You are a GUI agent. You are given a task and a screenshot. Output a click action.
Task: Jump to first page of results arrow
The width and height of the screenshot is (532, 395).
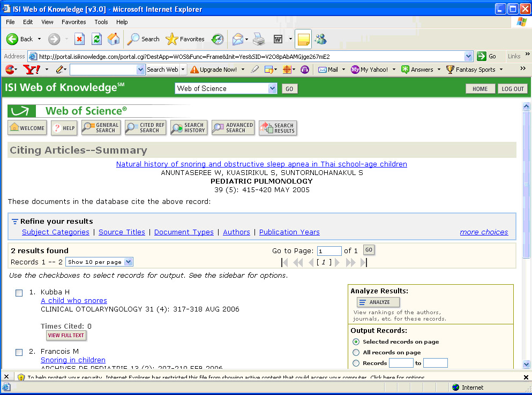pos(284,262)
